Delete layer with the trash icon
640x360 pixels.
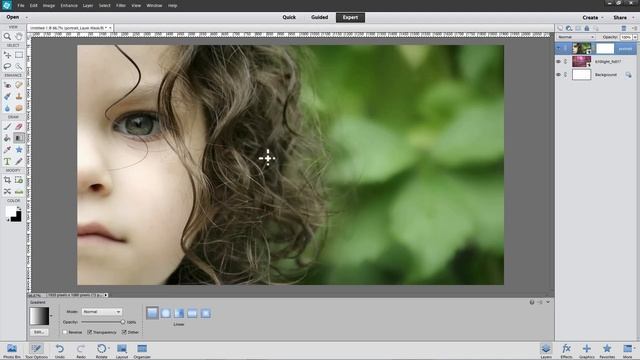[624, 28]
